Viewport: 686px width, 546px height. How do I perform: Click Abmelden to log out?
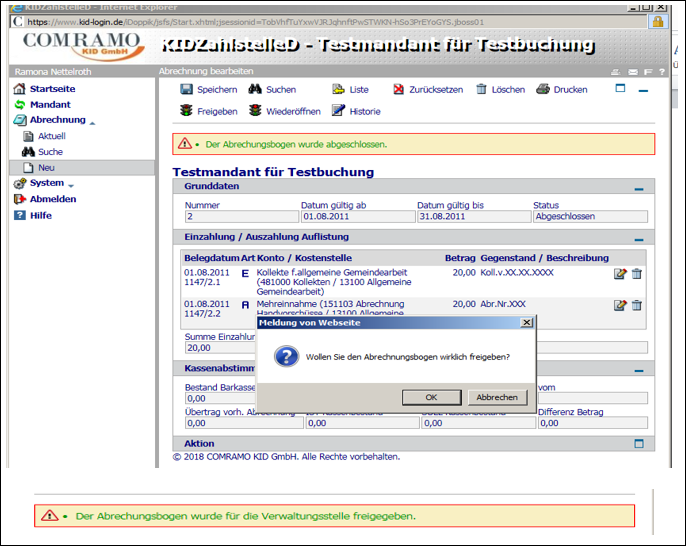53,199
